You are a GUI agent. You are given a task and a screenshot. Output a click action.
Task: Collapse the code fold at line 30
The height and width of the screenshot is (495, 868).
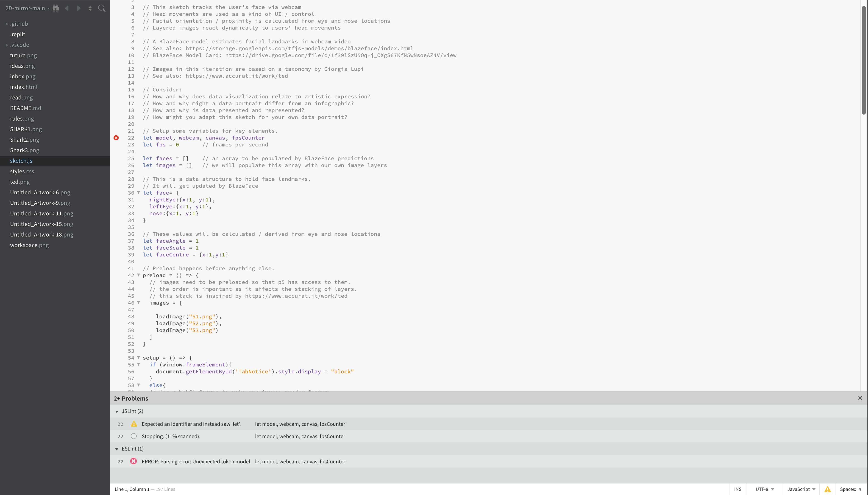point(139,192)
